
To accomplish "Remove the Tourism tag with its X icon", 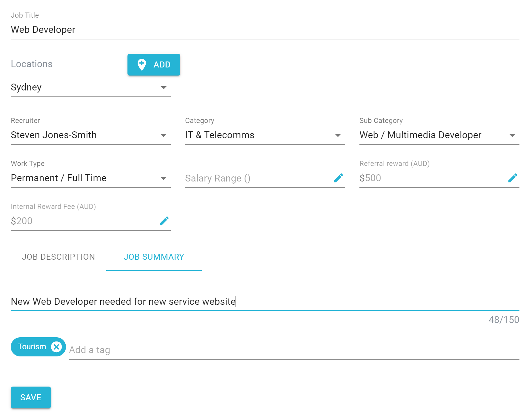I will tap(56, 347).
